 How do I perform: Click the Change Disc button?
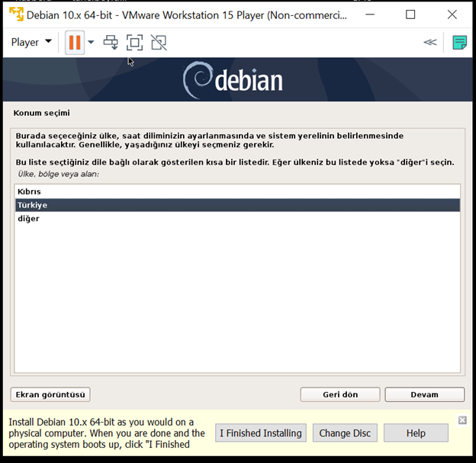(x=345, y=433)
